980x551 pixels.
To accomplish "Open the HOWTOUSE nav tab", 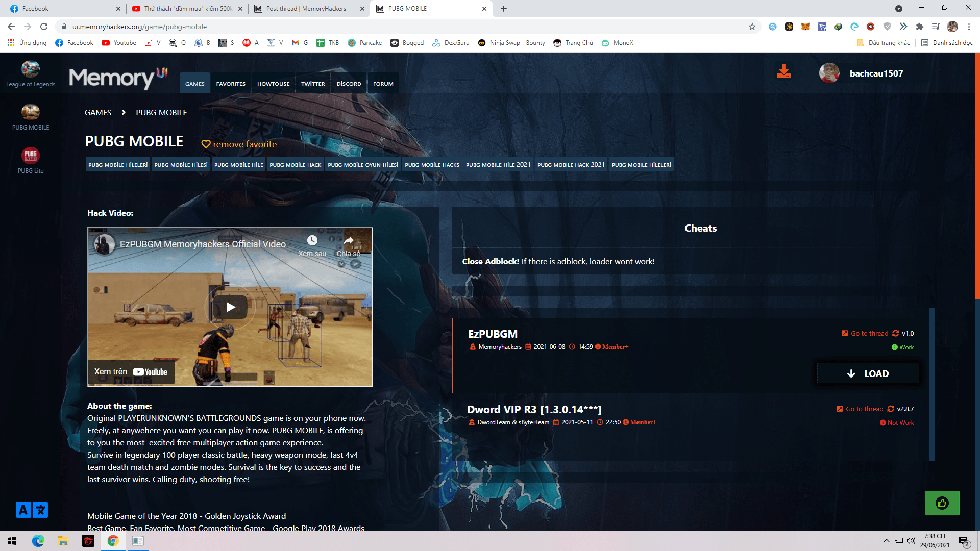I will coord(274,84).
